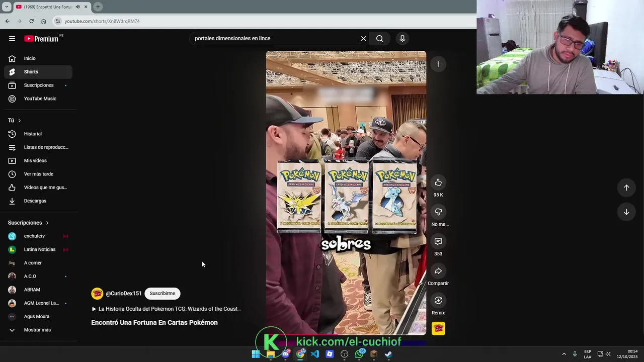Viewport: 644px width, 362px height.
Task: Expand Mostrar más subscriptions
Action: click(38, 330)
